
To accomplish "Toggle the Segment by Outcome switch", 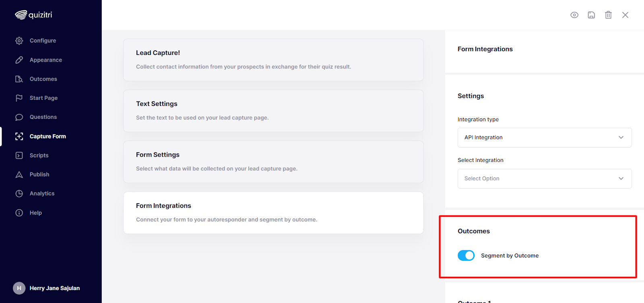I will [466, 255].
